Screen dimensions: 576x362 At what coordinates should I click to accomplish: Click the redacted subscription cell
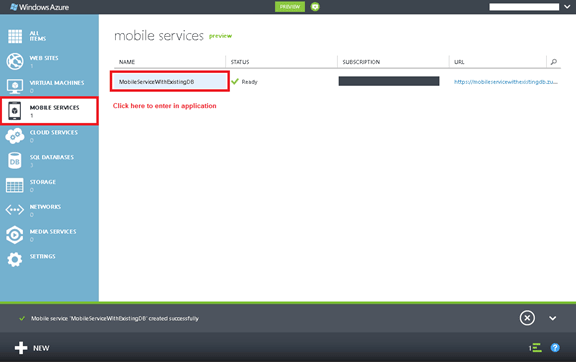point(389,81)
